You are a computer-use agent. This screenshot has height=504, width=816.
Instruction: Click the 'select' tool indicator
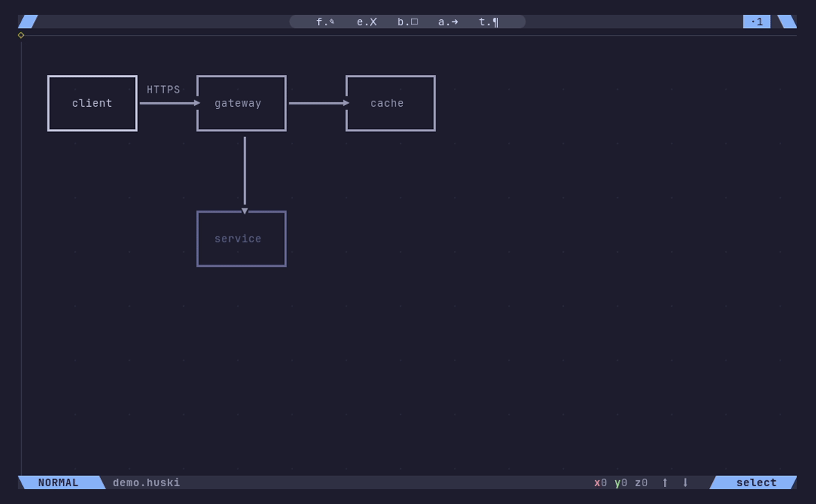(755, 483)
